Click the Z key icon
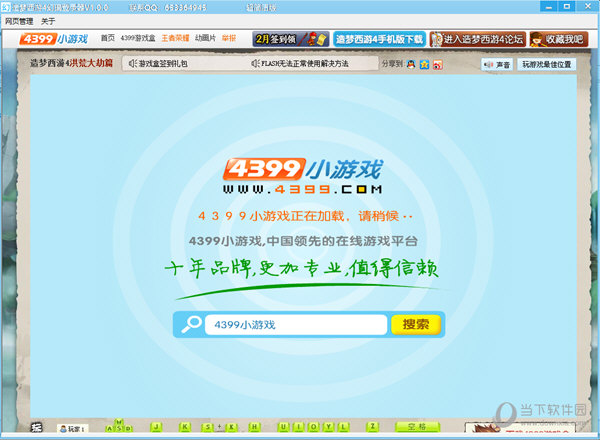600x440 pixels. (372, 427)
